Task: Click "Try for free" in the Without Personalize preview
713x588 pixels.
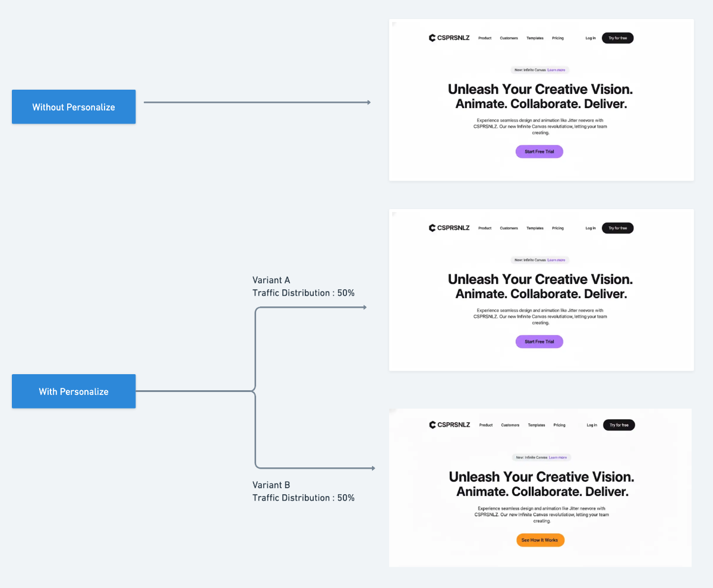Action: [617, 38]
